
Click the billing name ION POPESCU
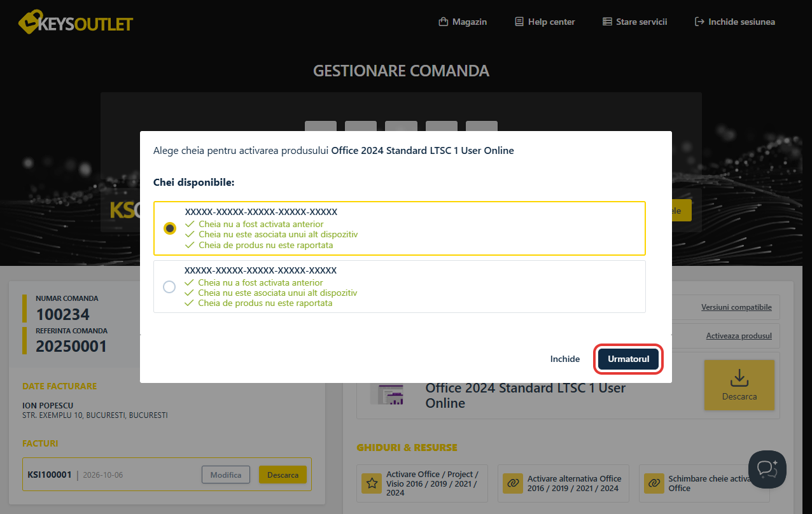tap(48, 405)
